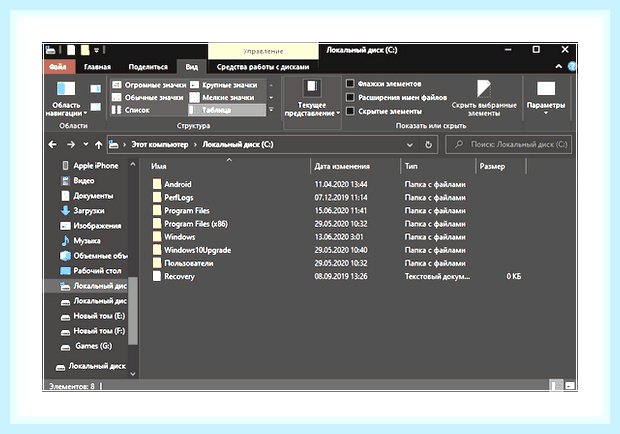Open Видео in navigation pane

[78, 181]
